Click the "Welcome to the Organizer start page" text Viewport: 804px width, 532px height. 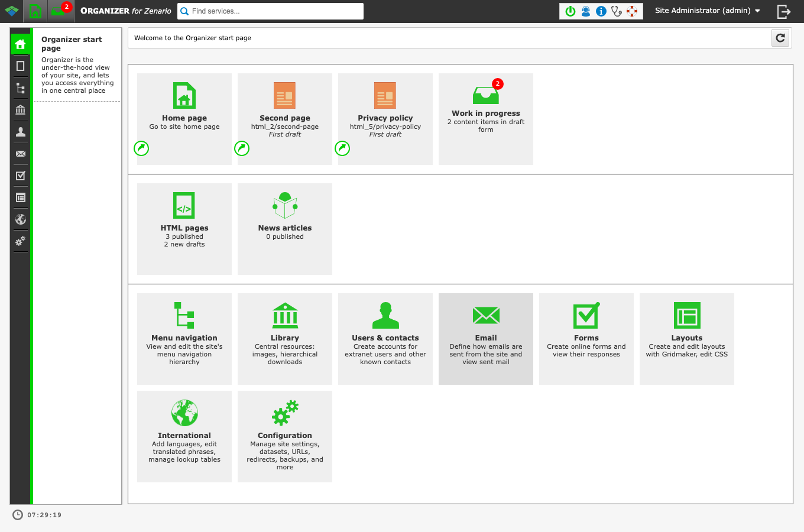pyautogui.click(x=193, y=38)
